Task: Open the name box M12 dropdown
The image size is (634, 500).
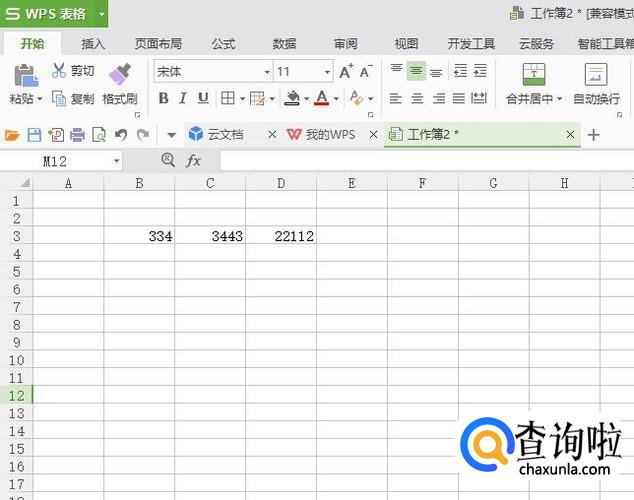Action: pyautogui.click(x=116, y=161)
